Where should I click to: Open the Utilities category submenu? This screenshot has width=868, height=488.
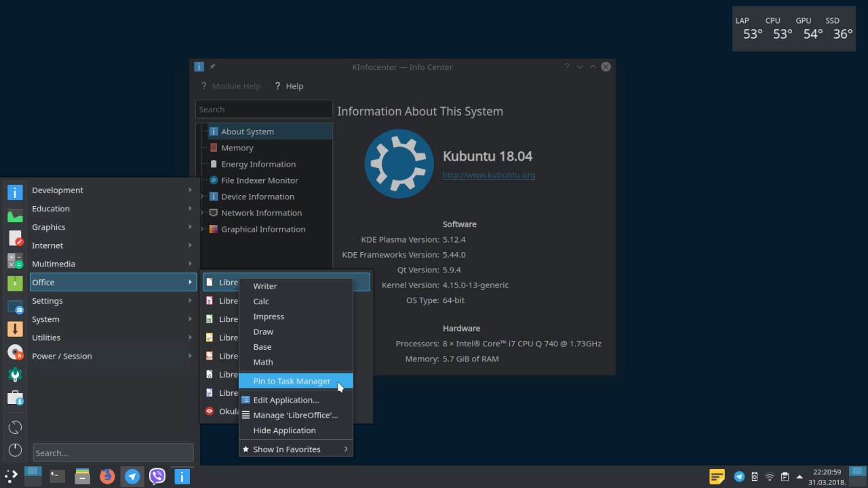coord(113,338)
